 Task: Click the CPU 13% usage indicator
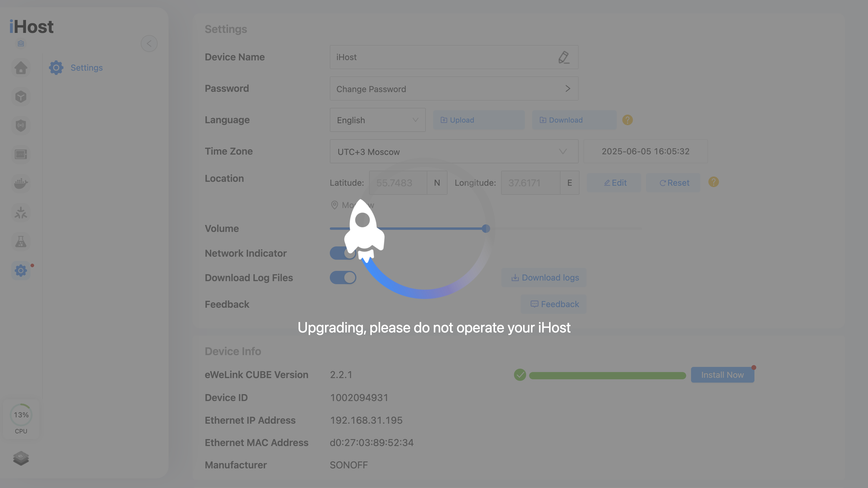pyautogui.click(x=21, y=419)
